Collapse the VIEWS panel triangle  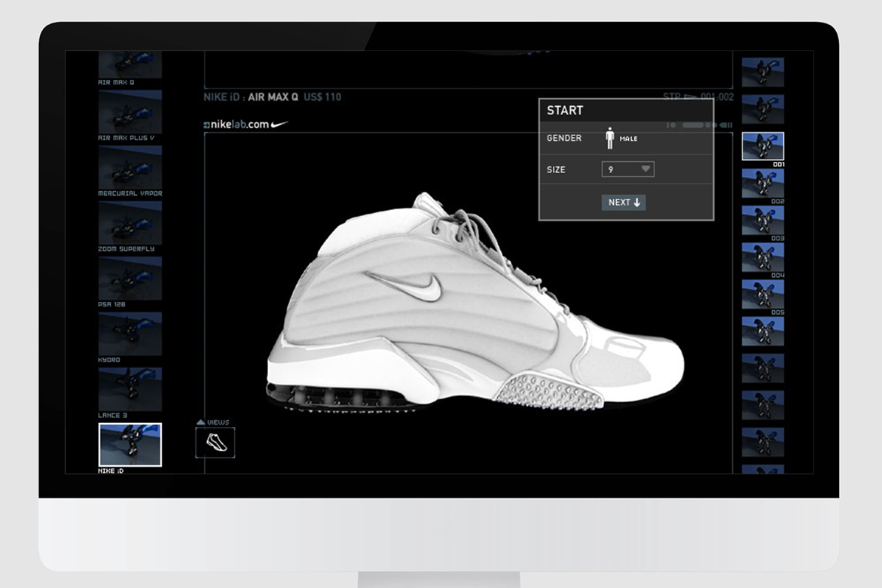201,422
